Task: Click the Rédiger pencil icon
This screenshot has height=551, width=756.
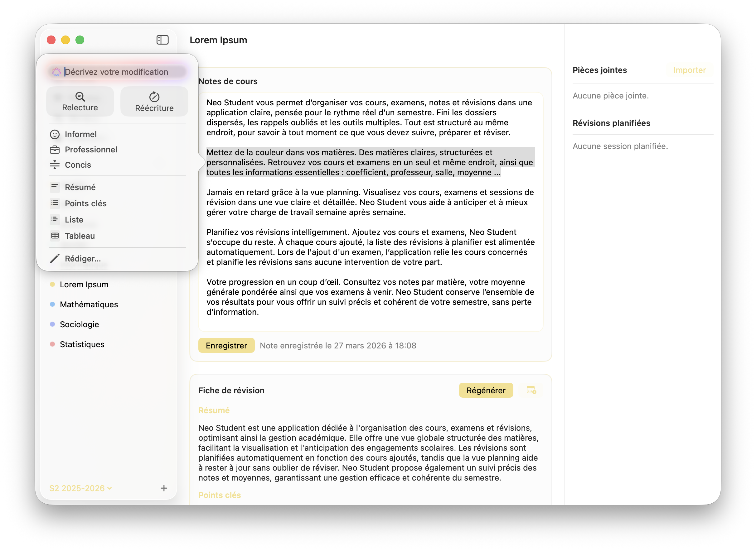Action: 55,258
